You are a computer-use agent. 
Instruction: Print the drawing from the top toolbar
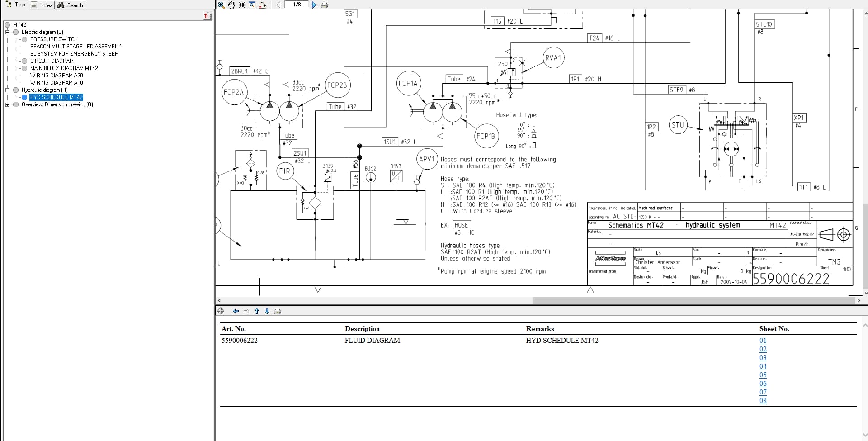324,5
